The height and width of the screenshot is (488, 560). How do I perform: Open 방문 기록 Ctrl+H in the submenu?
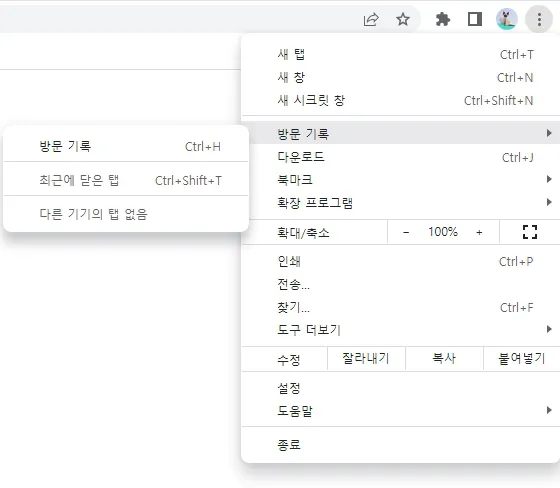pyautogui.click(x=126, y=146)
